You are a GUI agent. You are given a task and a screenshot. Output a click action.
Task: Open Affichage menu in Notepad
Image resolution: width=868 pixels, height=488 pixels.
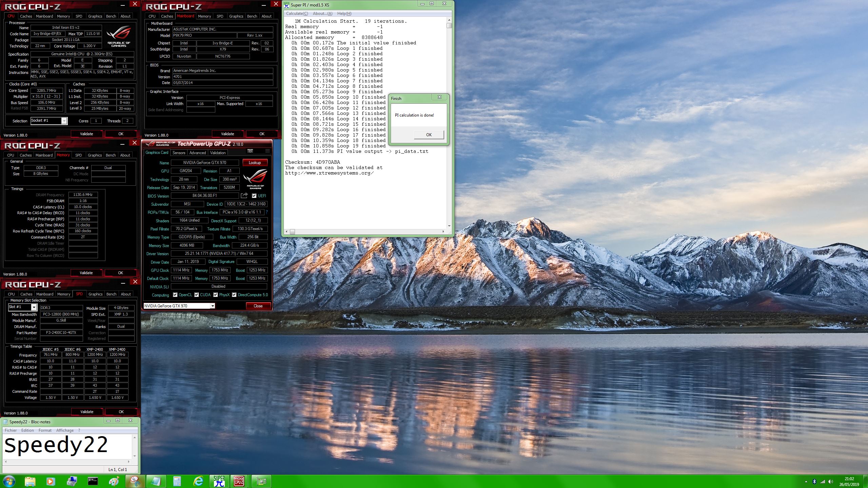coord(65,430)
